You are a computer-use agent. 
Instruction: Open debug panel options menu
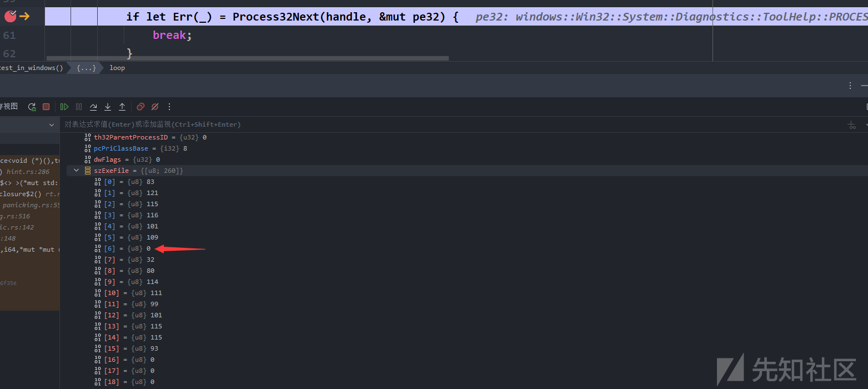coord(850,86)
